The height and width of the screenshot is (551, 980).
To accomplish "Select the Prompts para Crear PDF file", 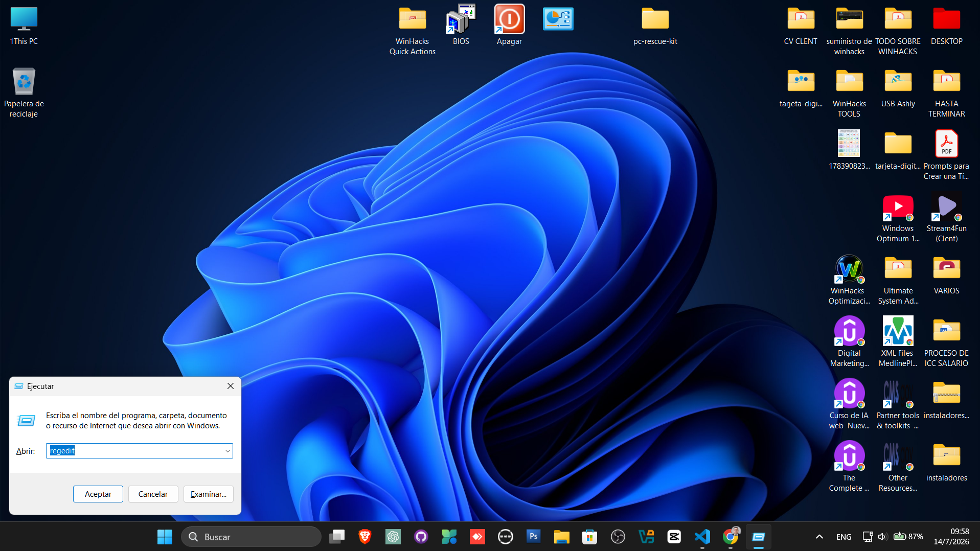I will (946, 155).
